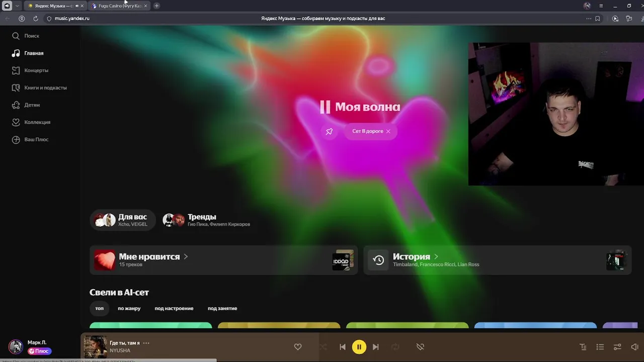Open the artist NYUSHA link

(120, 350)
